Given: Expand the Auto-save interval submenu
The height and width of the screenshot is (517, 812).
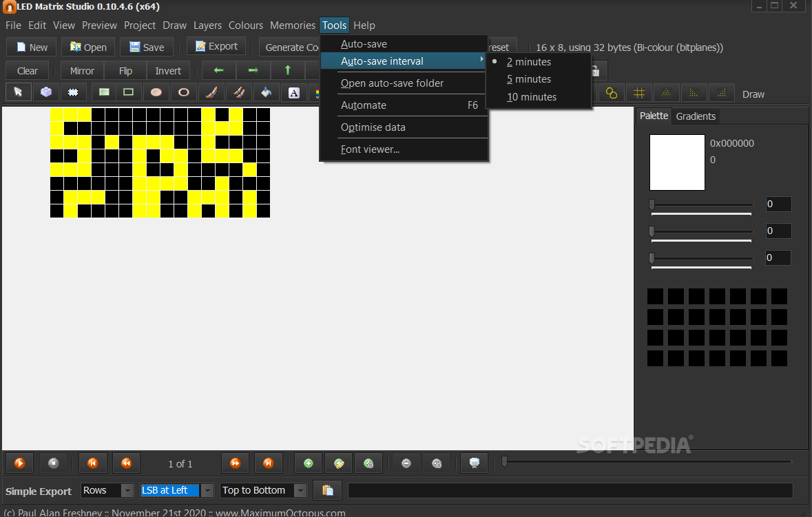Looking at the screenshot, I should click(x=404, y=61).
